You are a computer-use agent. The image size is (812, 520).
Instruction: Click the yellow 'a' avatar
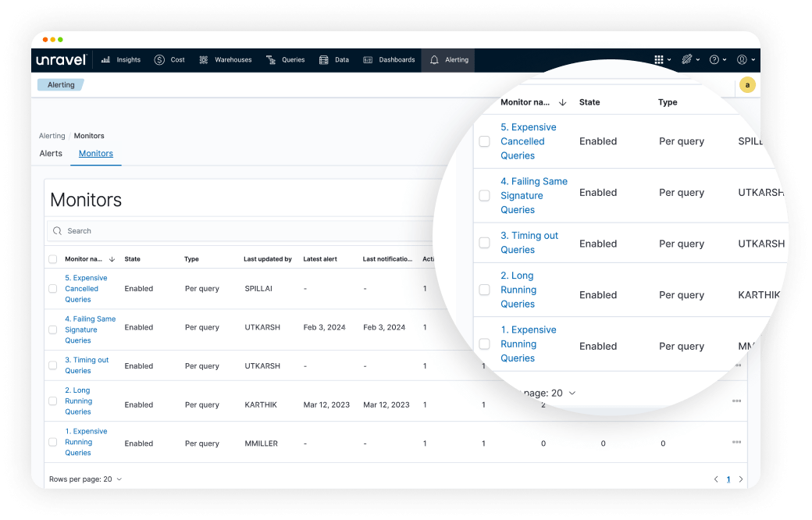746,85
